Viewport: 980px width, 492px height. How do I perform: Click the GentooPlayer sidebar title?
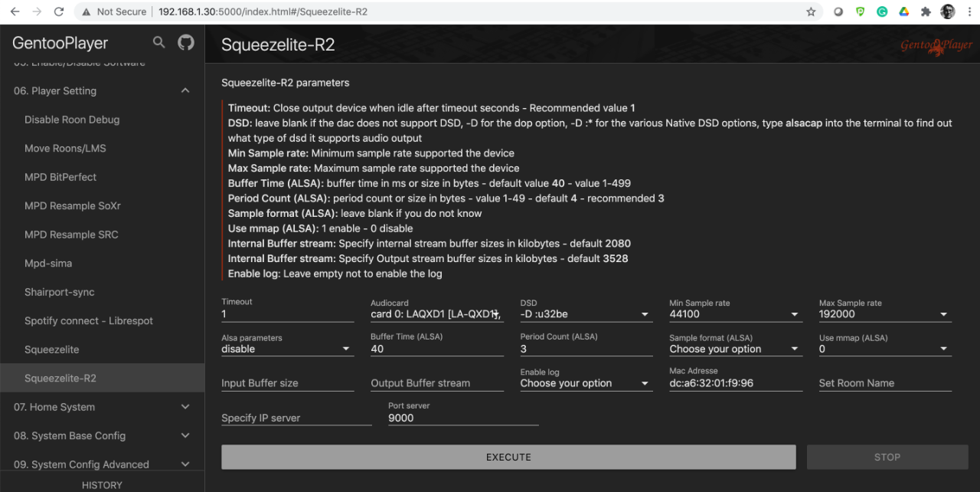click(60, 43)
